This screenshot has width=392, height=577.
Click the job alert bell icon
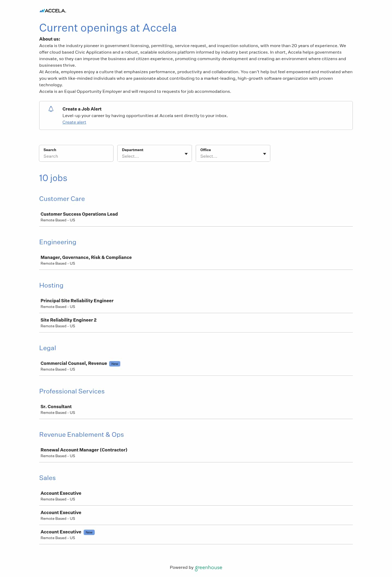(x=51, y=109)
